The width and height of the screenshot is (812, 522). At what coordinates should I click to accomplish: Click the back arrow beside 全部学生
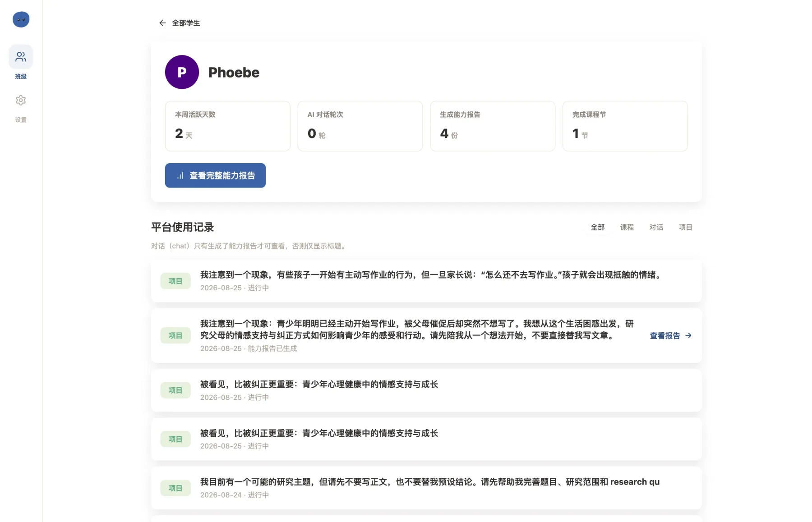pos(162,23)
